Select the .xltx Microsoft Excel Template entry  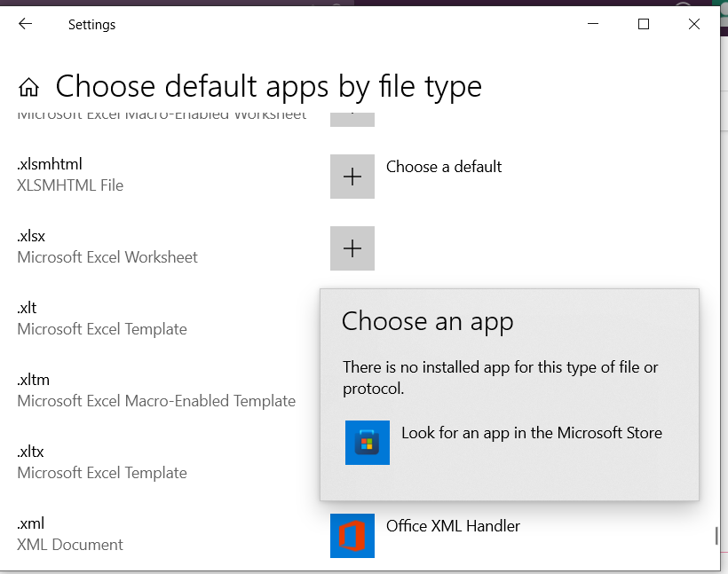coord(102,462)
